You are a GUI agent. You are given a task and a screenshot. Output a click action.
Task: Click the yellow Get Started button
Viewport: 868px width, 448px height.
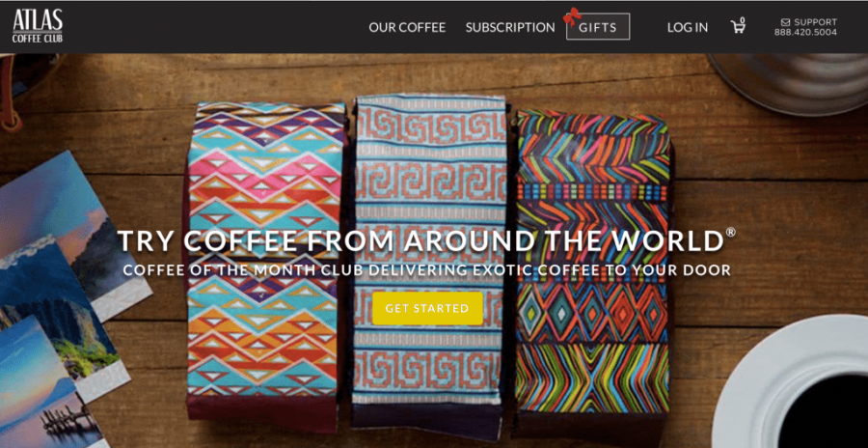tap(427, 308)
